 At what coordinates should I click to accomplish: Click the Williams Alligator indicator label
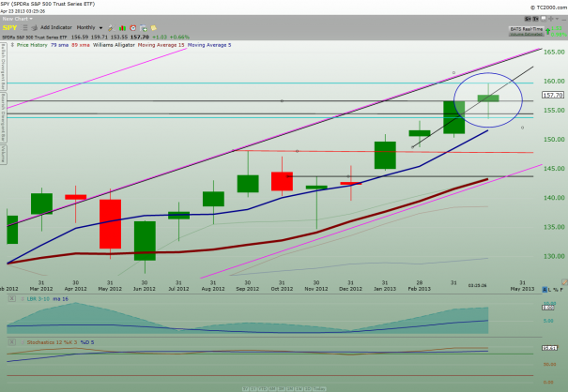tap(114, 45)
